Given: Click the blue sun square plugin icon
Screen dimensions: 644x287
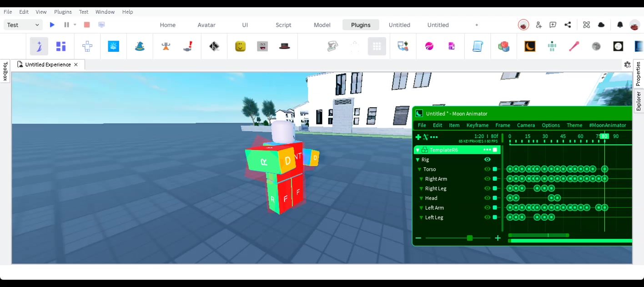Looking at the screenshot, I should click(114, 46).
